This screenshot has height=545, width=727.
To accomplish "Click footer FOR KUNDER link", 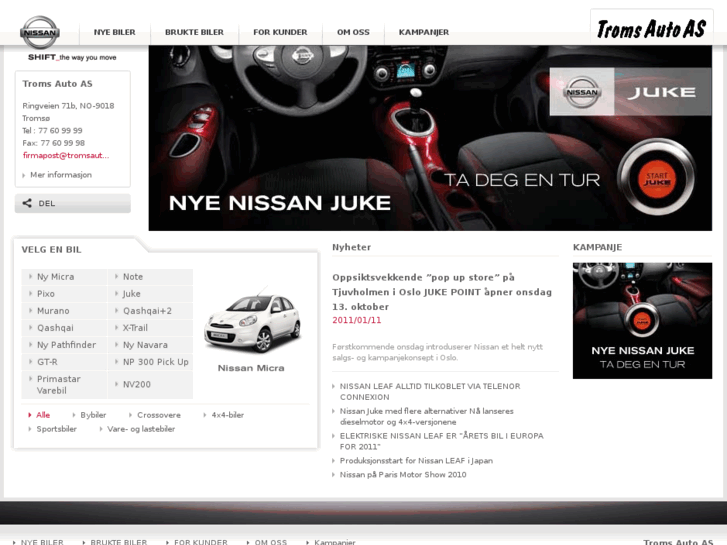I will point(201,542).
